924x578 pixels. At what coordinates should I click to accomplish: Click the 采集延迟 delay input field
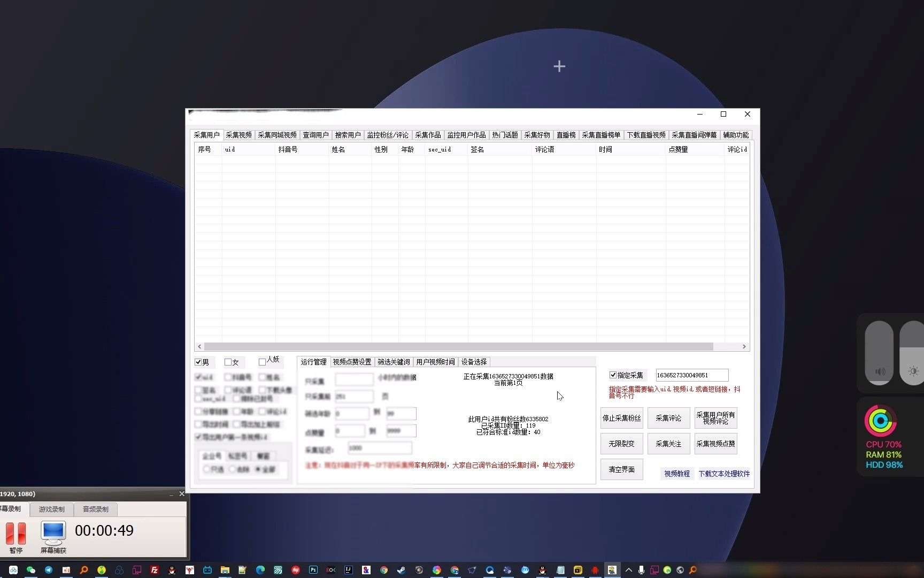click(380, 448)
